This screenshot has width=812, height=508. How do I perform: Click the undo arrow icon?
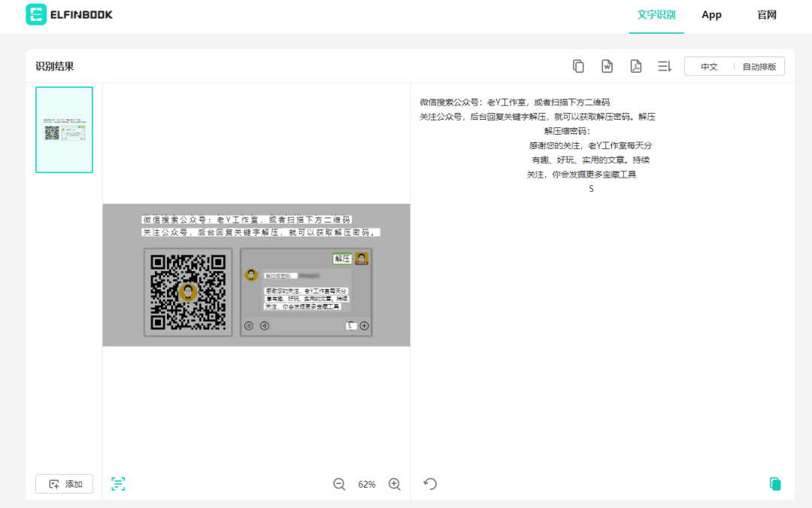(430, 483)
